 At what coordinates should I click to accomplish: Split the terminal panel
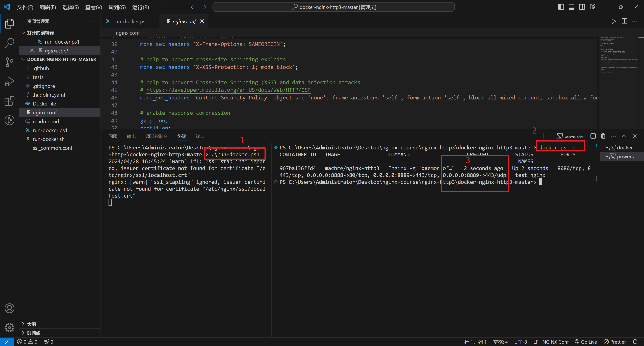[x=593, y=136]
